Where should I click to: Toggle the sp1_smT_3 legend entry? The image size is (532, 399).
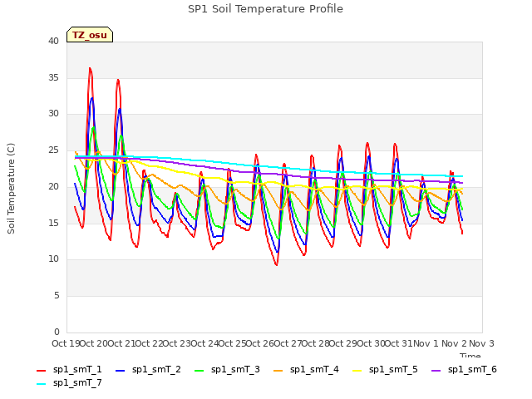tap(227, 369)
